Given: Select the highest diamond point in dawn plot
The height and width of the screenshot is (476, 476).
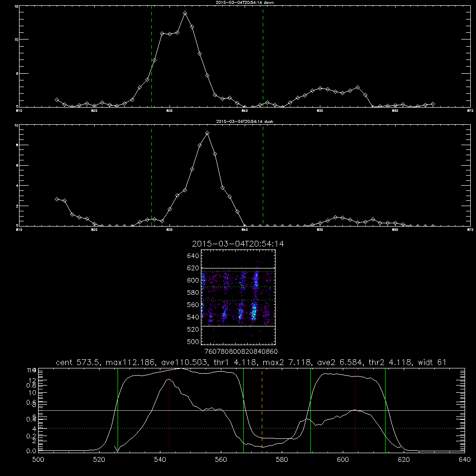Looking at the screenshot, I should tap(185, 13).
